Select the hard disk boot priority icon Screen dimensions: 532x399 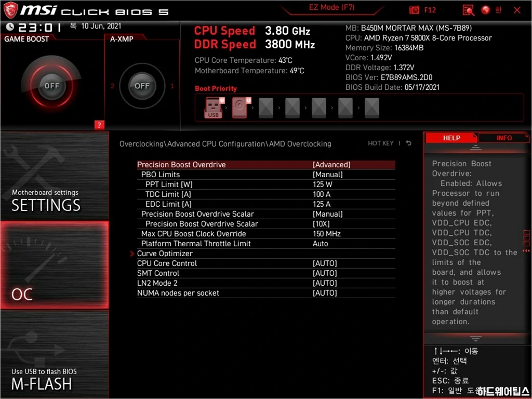[x=241, y=108]
